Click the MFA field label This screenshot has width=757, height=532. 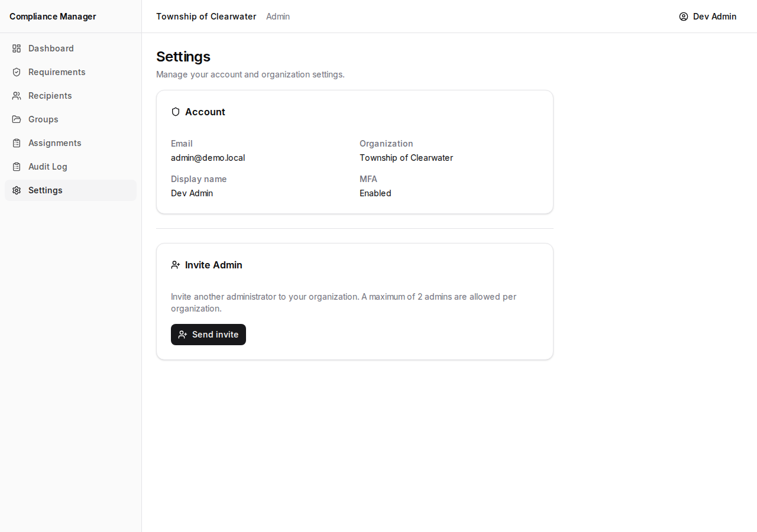click(368, 179)
